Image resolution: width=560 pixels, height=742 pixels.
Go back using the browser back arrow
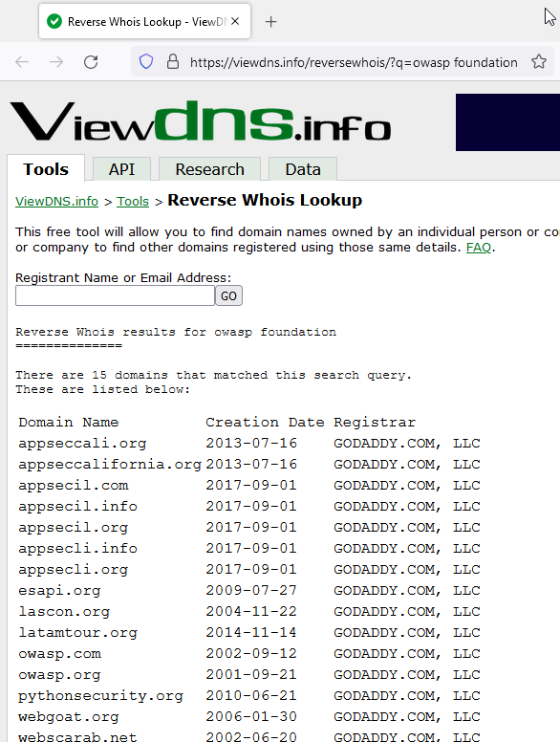pos(22,62)
